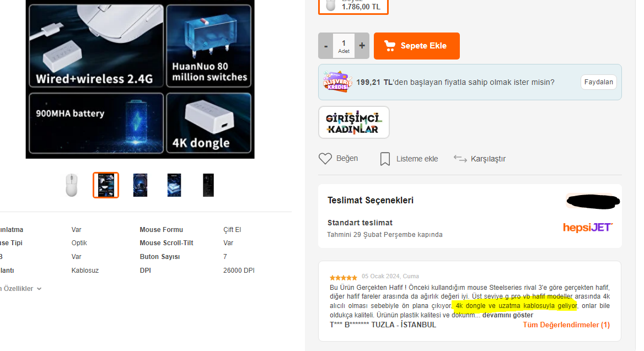
Task: Expand review with devamını göster
Action: 508,315
